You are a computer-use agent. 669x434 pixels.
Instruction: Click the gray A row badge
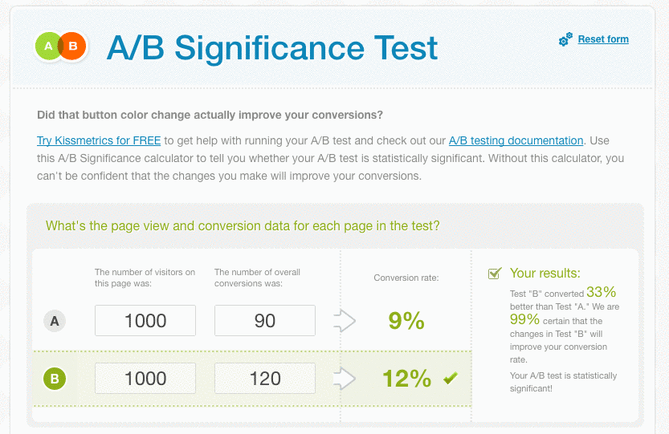point(55,321)
